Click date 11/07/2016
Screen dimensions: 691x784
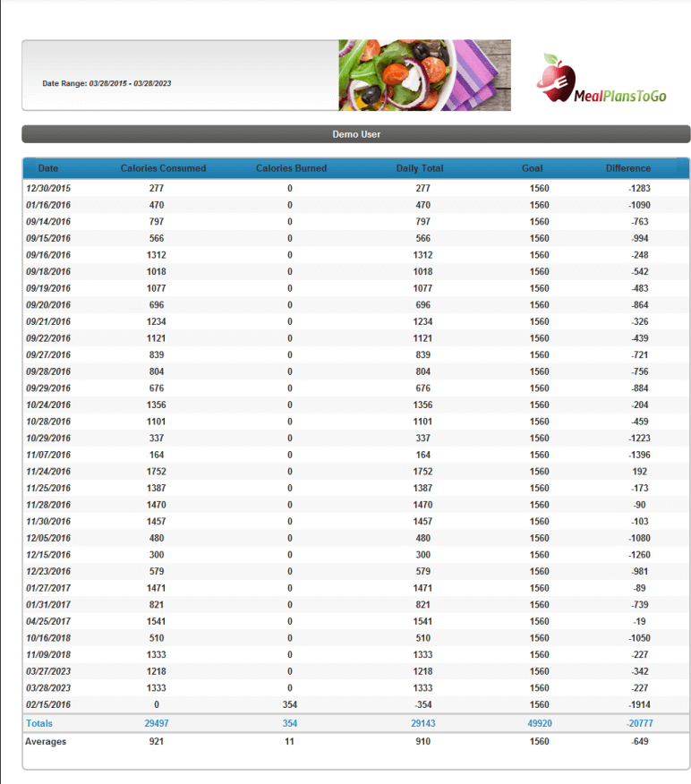[x=48, y=455]
